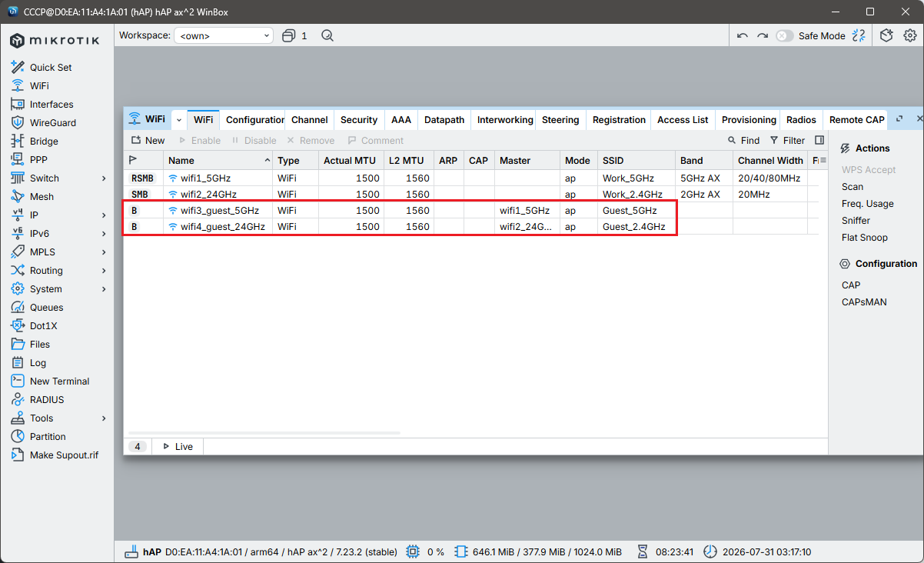
Task: Sort by the Name column header
Action: point(219,160)
